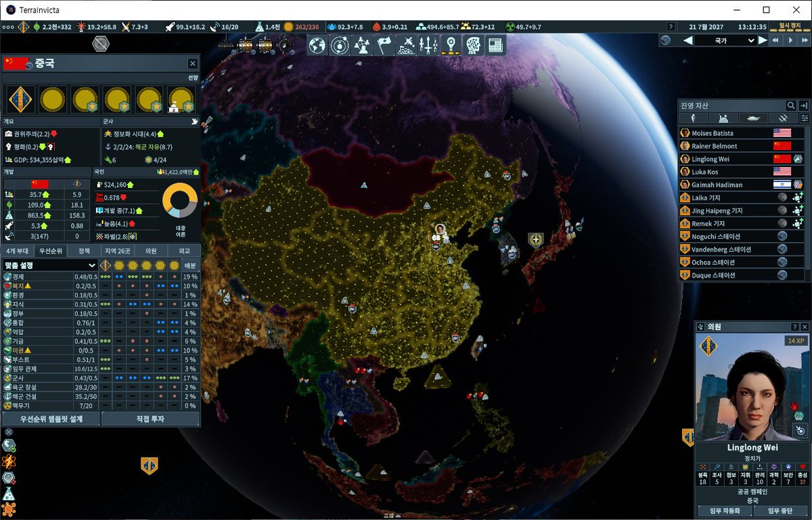
Task: Open the ship designs icon
Action: (x=428, y=45)
